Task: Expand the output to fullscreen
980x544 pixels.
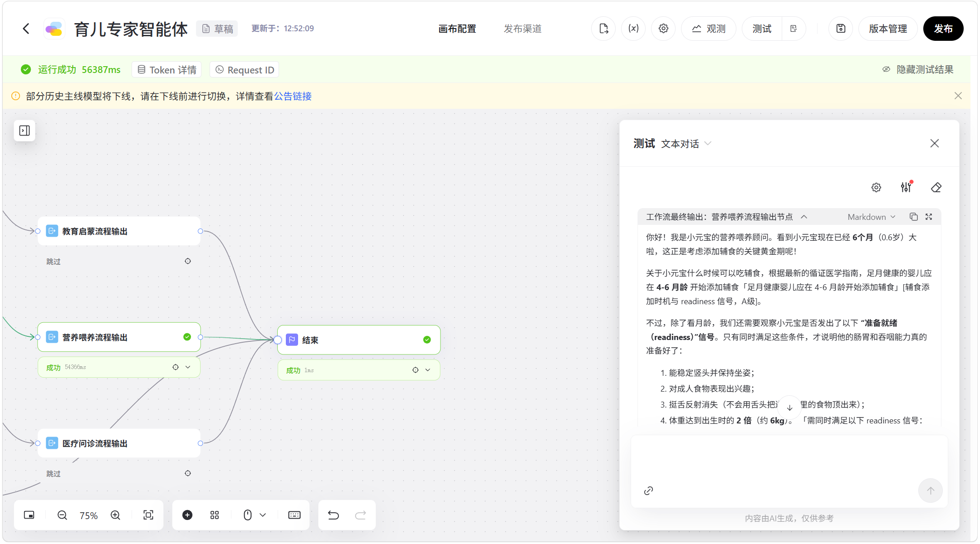Action: [x=929, y=217]
